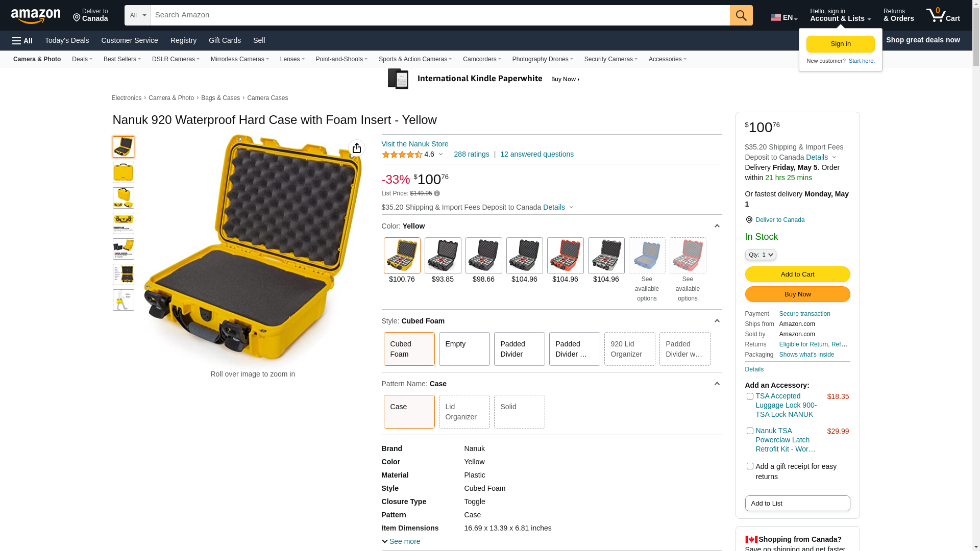The height and width of the screenshot is (551, 980).
Task: Select the Padded Divider style option
Action: pyautogui.click(x=519, y=349)
